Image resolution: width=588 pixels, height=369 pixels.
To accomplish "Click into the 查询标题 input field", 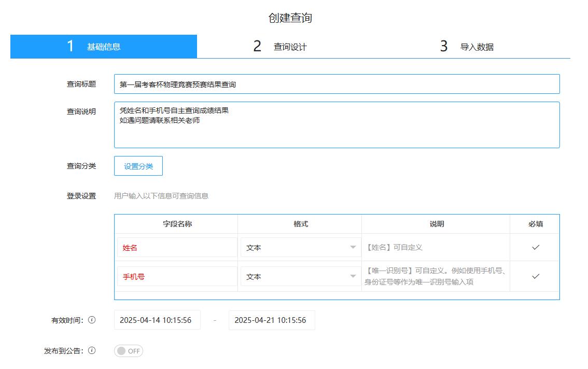I will (x=337, y=84).
